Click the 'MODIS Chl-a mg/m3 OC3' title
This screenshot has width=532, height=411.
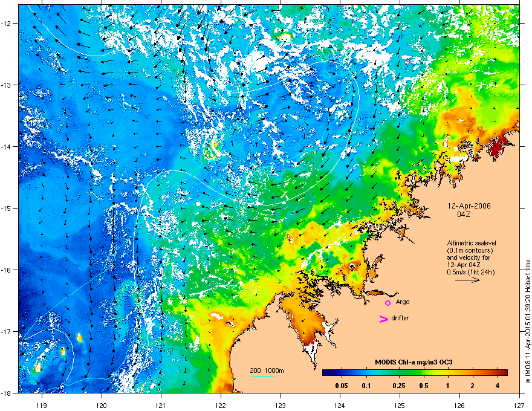point(414,362)
